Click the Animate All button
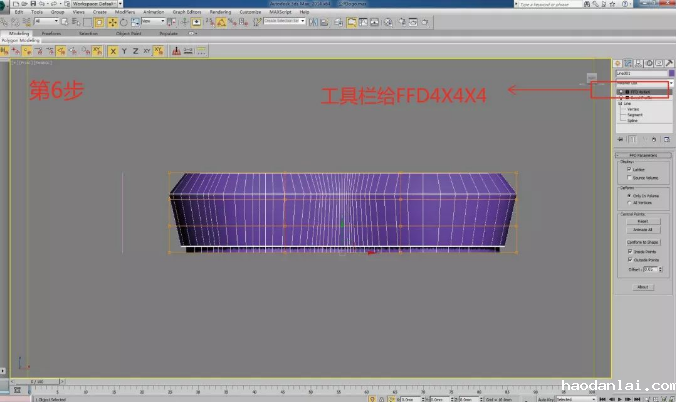This screenshot has height=402, width=676. [x=643, y=230]
